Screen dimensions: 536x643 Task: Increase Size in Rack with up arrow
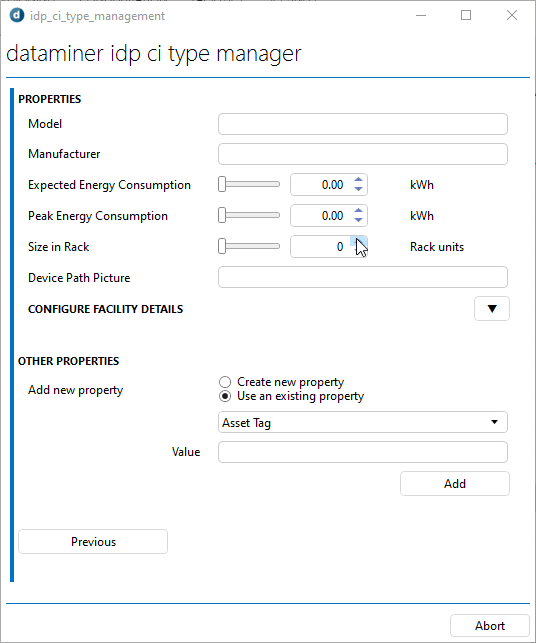pyautogui.click(x=358, y=241)
